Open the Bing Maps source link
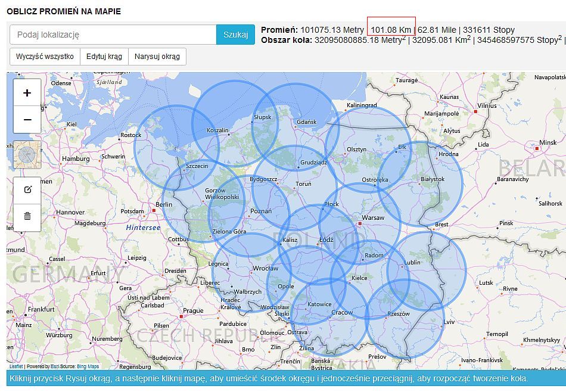This screenshot has height=392, width=566. click(x=89, y=366)
